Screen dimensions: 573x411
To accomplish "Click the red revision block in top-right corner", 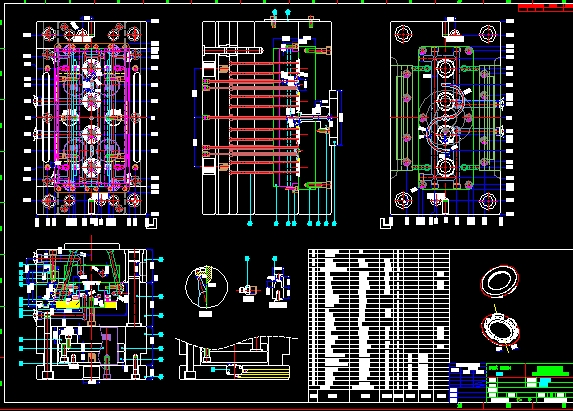I will (545, 8).
